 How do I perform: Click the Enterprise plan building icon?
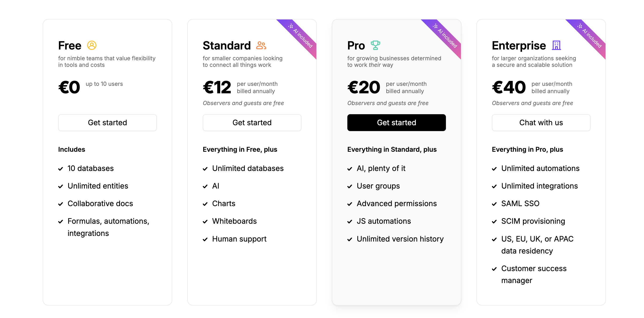[556, 45]
